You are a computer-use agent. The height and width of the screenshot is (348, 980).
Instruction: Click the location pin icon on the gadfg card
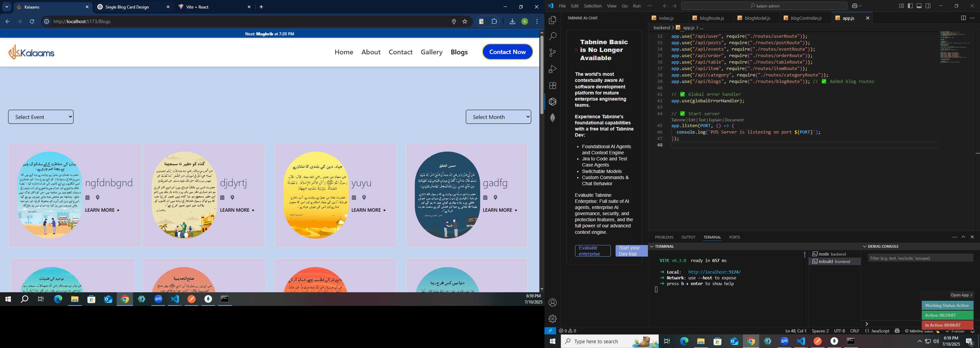pos(495,197)
